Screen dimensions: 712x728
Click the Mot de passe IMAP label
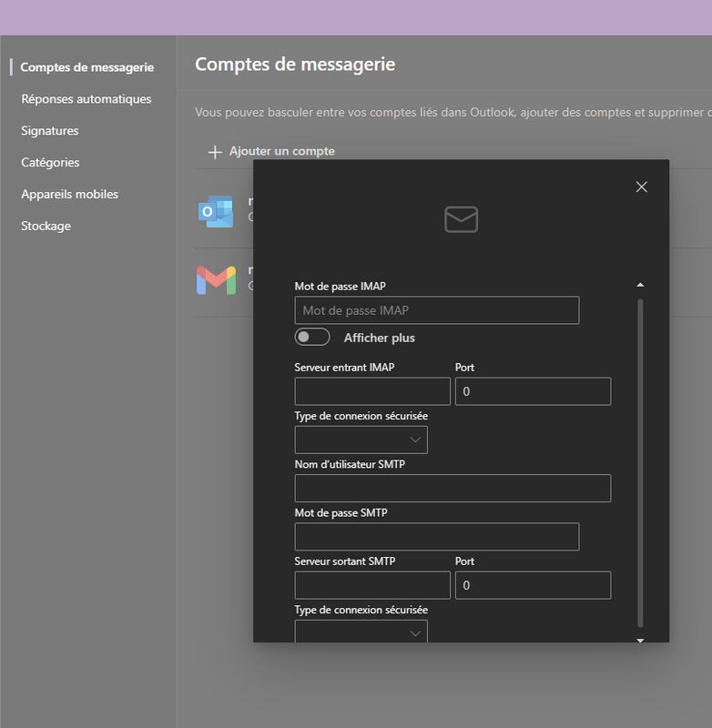pyautogui.click(x=340, y=287)
